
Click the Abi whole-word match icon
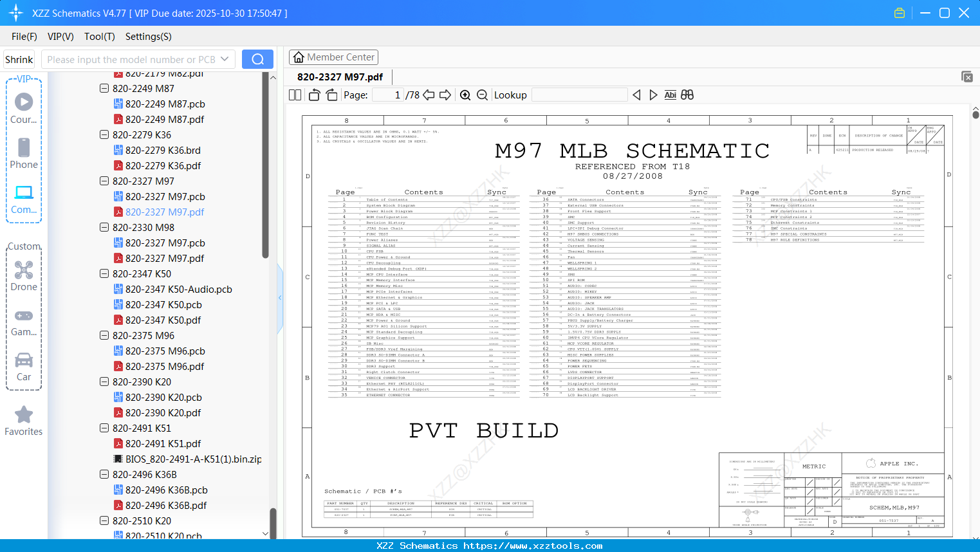670,95
